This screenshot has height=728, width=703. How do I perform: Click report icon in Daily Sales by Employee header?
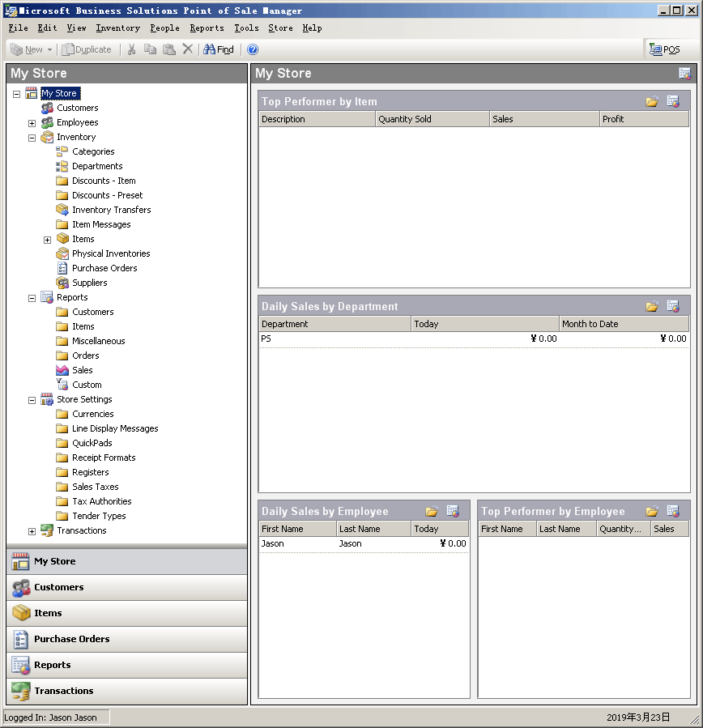(x=453, y=511)
